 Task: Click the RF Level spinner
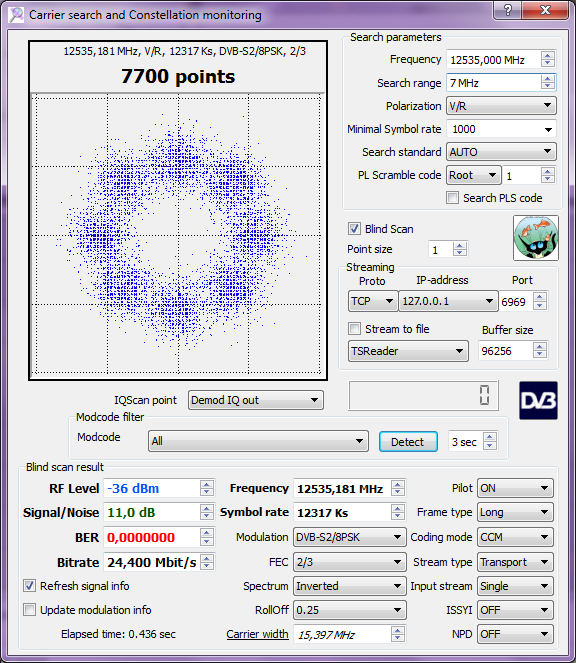[207, 488]
